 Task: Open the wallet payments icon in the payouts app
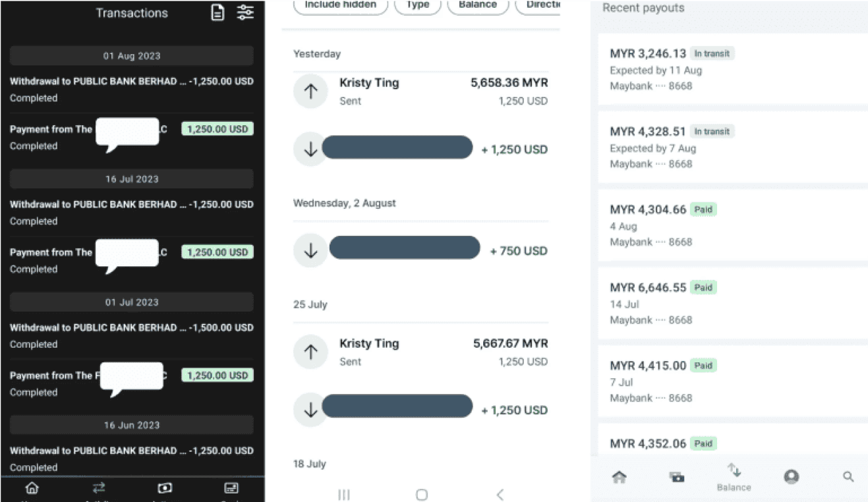coord(676,477)
